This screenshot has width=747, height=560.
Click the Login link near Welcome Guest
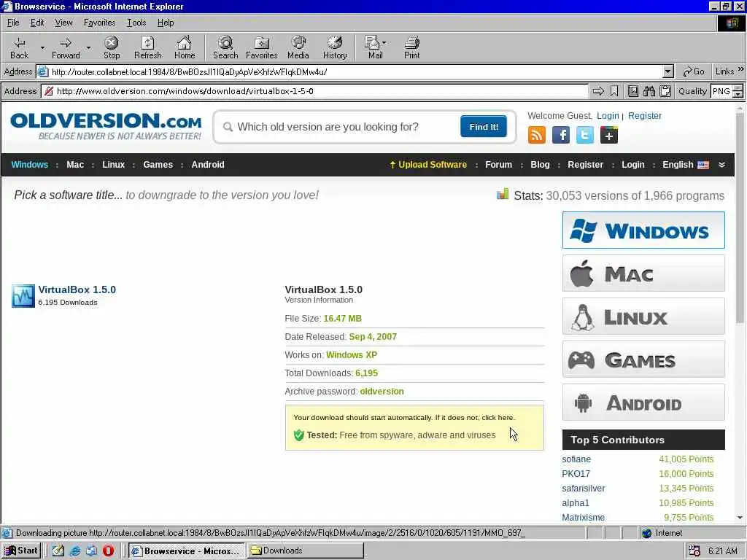[x=608, y=116]
